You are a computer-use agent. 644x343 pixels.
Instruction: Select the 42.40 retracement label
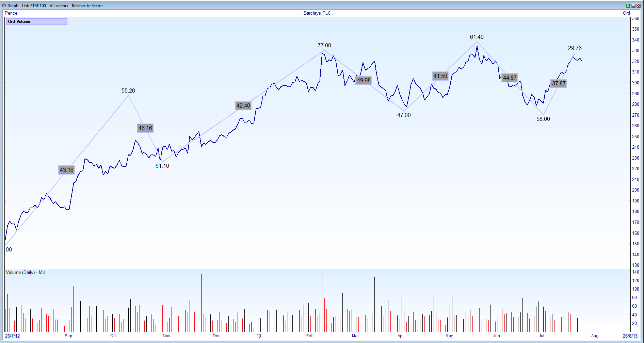[x=243, y=105]
